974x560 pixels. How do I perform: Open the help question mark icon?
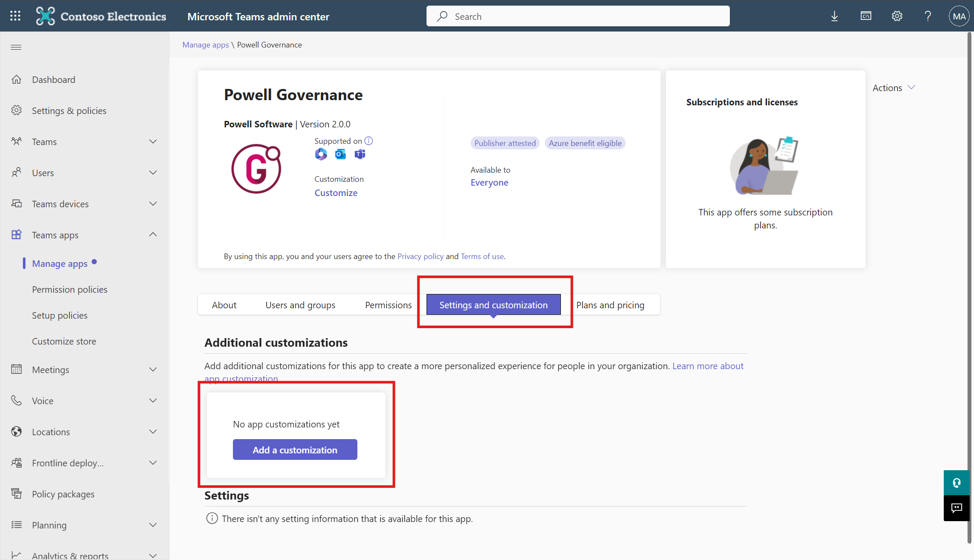(x=928, y=16)
